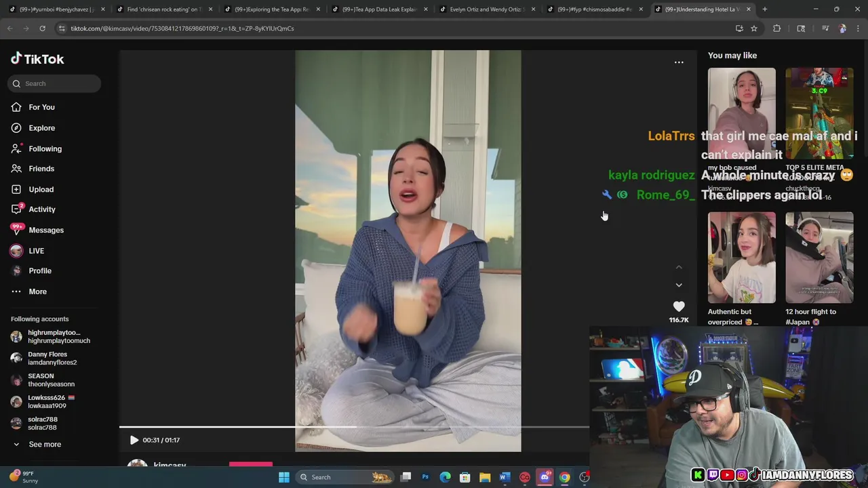Select Upload in the sidebar

click(x=41, y=189)
